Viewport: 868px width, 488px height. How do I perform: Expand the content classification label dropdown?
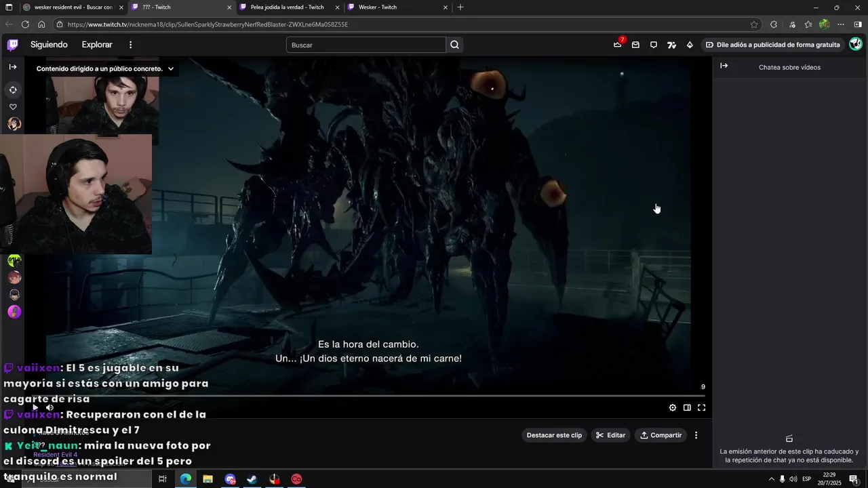click(171, 68)
